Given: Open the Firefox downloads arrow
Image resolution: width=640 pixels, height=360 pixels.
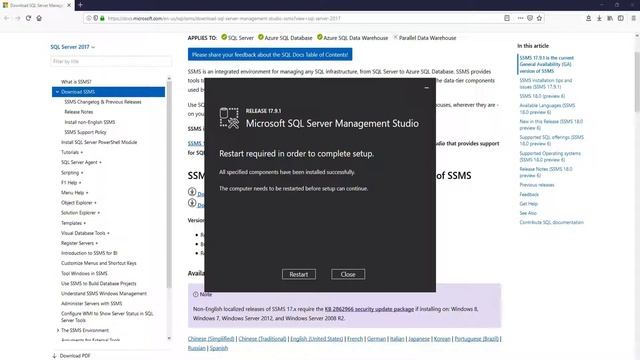Looking at the screenshot, I should pyautogui.click(x=599, y=18).
